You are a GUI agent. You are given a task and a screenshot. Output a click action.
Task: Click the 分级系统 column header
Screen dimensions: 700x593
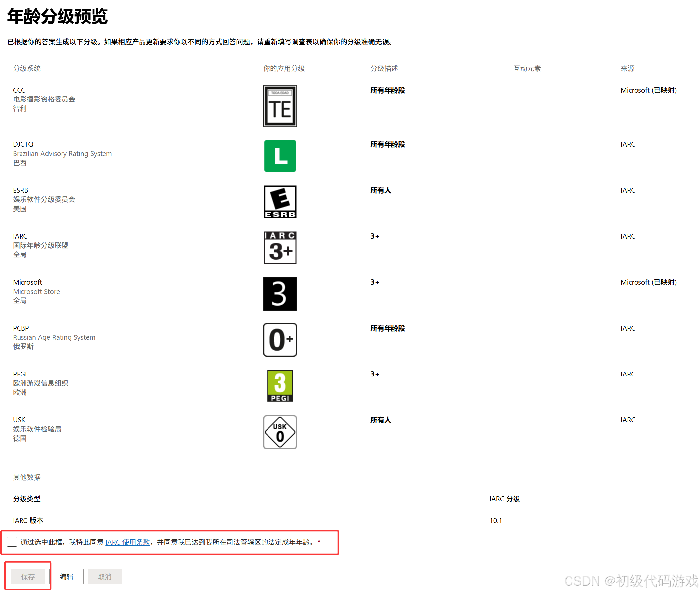[26, 68]
